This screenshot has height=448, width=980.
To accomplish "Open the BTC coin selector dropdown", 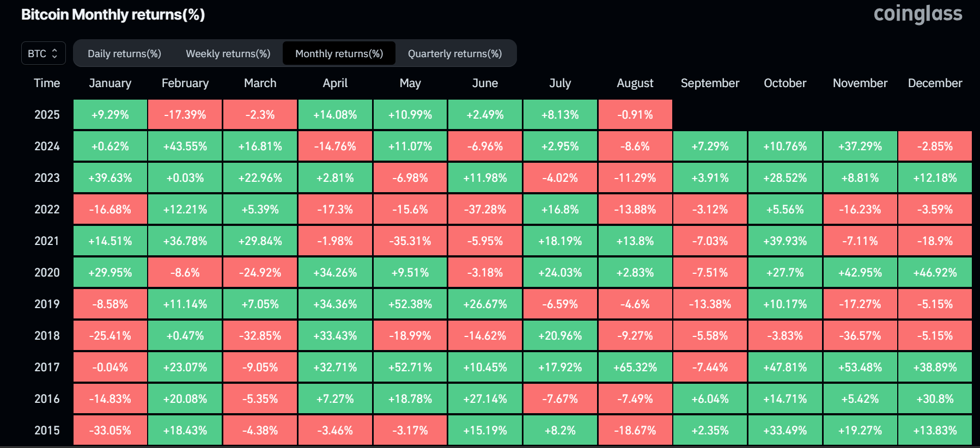I will [x=43, y=53].
